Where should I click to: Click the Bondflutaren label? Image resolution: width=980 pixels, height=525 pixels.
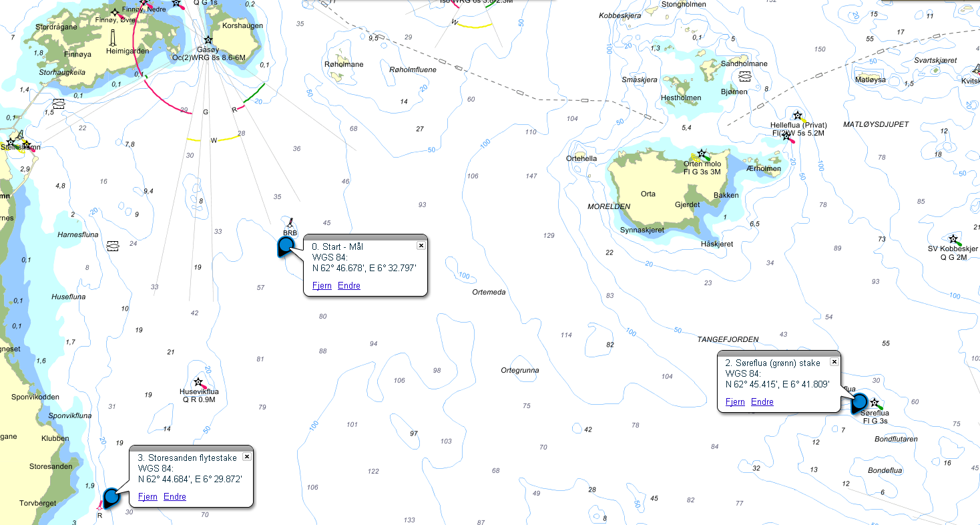point(896,439)
